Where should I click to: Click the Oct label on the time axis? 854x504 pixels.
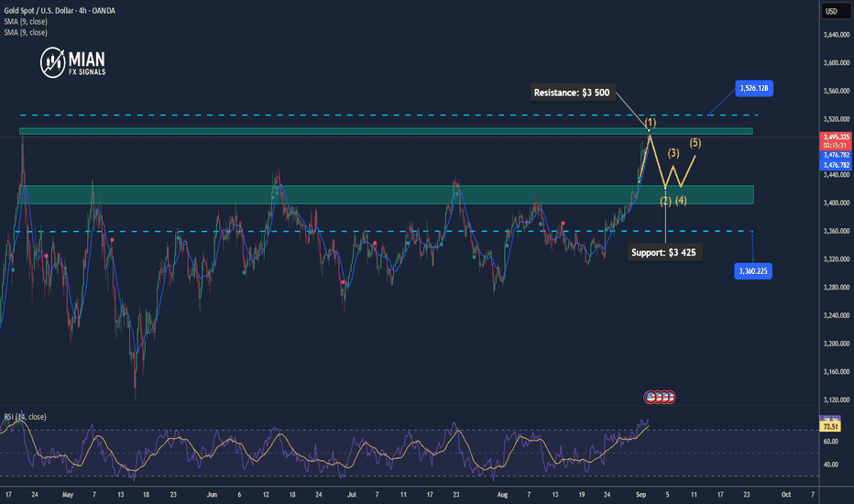(x=786, y=495)
